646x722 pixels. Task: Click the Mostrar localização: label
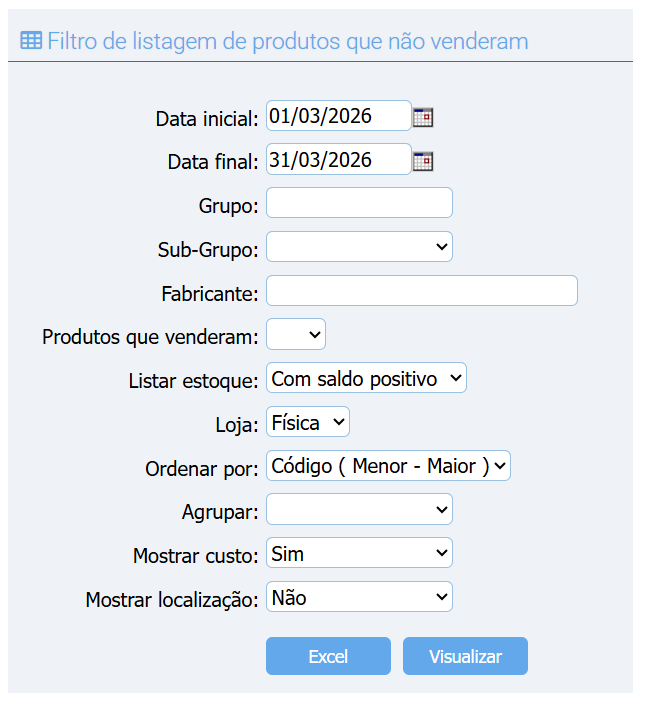click(172, 600)
